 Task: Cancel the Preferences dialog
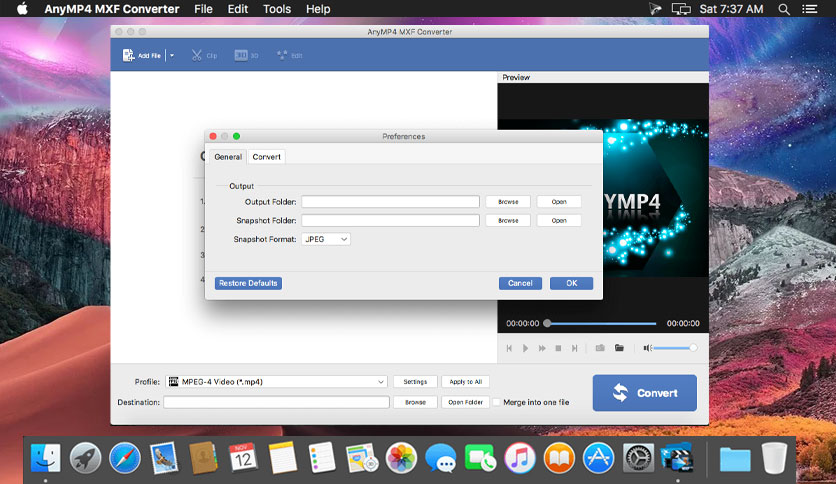click(520, 283)
